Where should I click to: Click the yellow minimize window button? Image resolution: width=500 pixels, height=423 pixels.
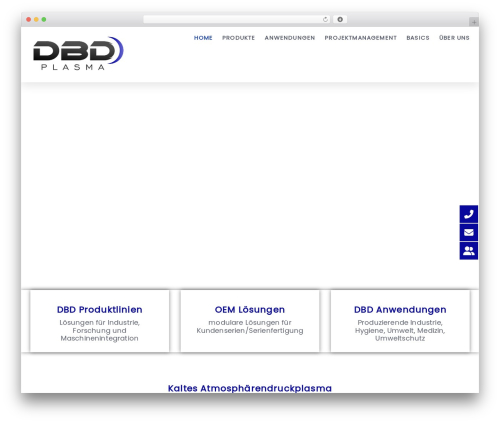[x=36, y=20]
